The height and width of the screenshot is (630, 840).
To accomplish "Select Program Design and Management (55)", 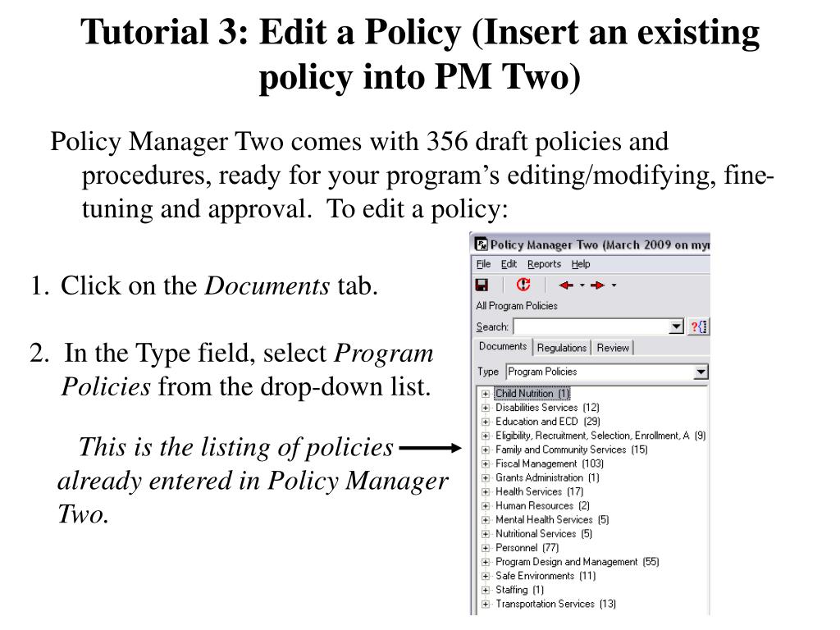I will pos(577,561).
